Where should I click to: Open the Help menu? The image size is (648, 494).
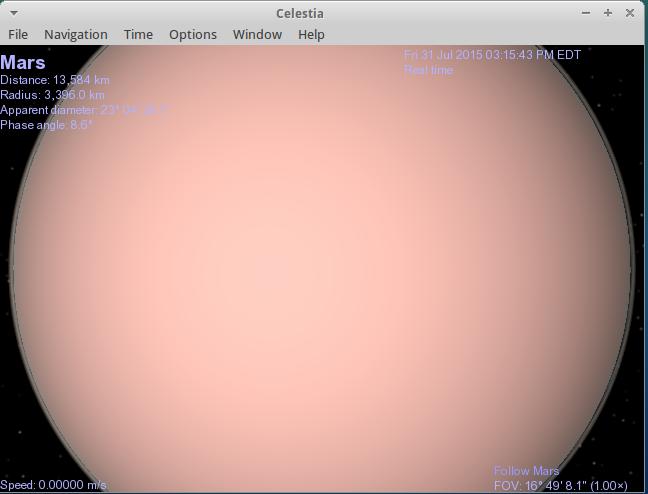311,34
